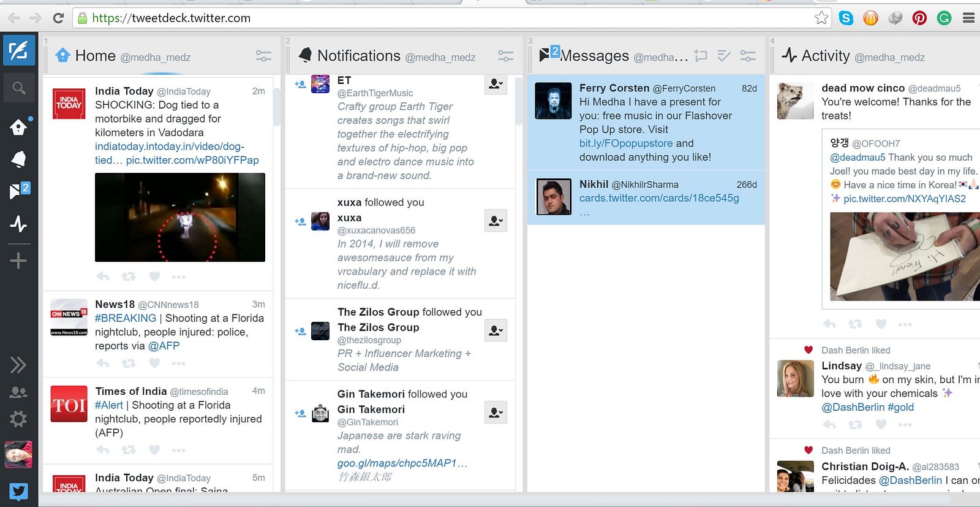Open the search icon in TweetDeck sidebar
The height and width of the screenshot is (507, 980).
pyautogui.click(x=19, y=88)
